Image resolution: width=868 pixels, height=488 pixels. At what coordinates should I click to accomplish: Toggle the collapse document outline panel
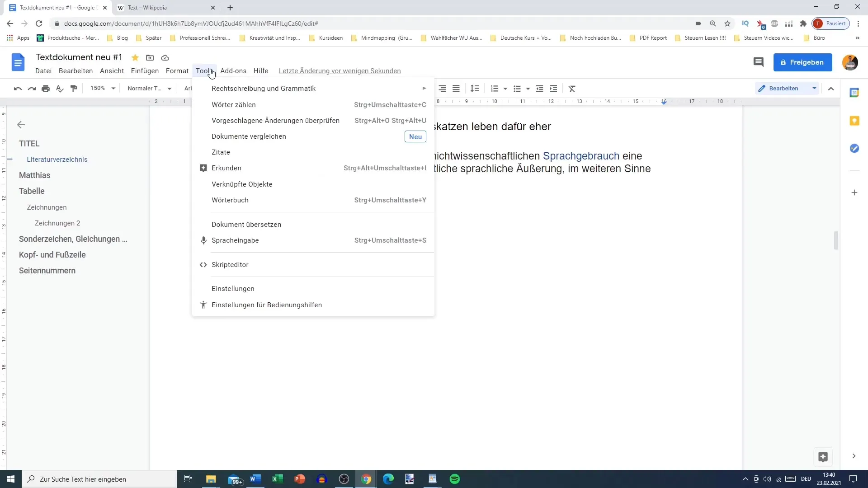(x=21, y=125)
